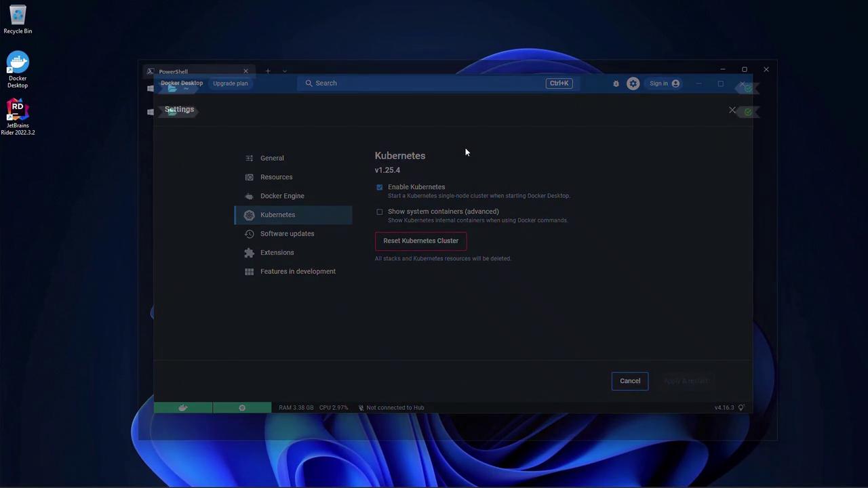Viewport: 868px width, 488px height.
Task: Open JetBrains Rider desktop shortcut
Action: [x=18, y=117]
